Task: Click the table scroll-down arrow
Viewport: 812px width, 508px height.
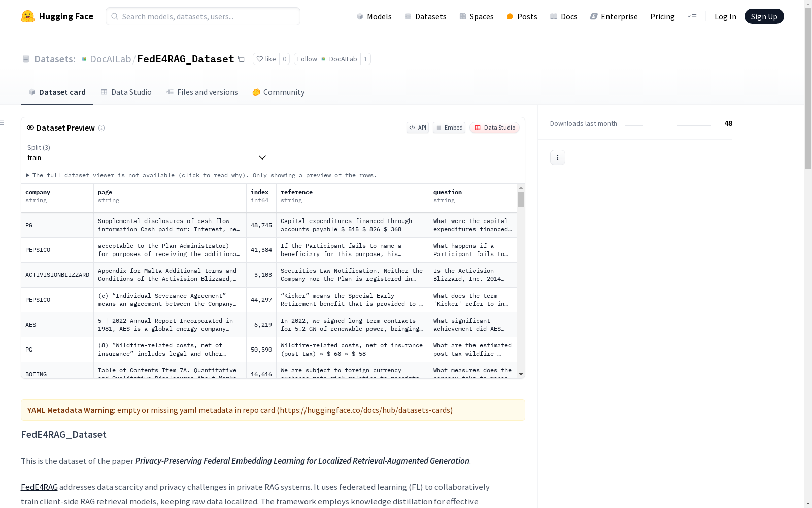Action: [x=521, y=374]
